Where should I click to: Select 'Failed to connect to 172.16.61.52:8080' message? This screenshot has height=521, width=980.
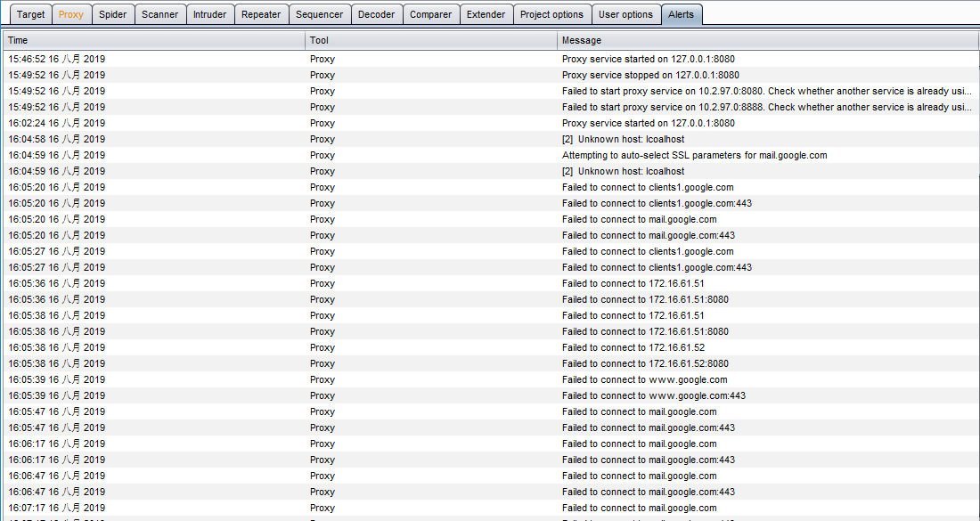click(x=645, y=363)
